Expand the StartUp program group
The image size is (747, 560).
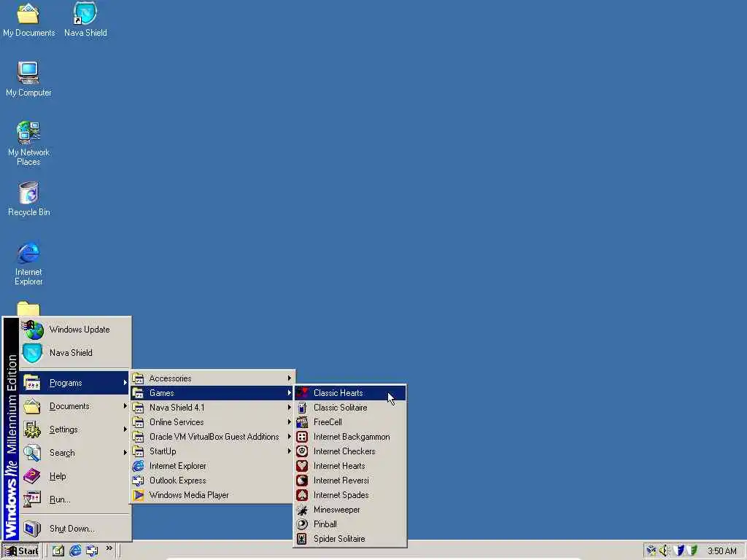pos(212,451)
